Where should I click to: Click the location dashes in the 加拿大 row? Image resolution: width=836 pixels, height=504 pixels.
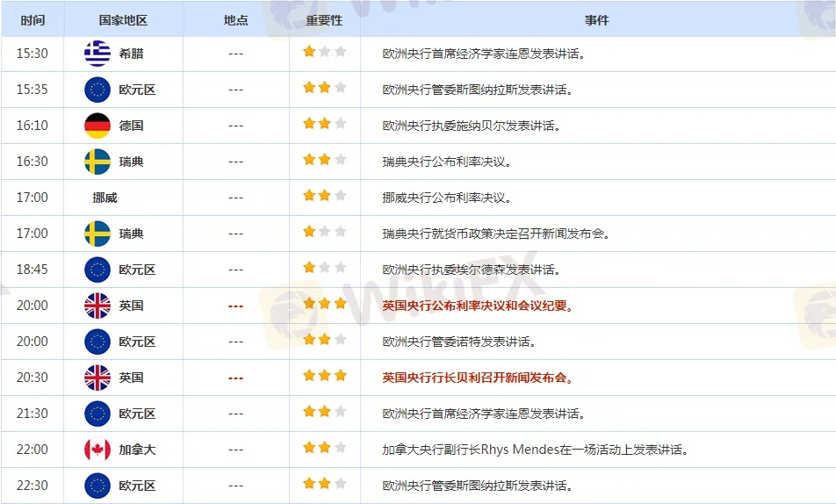235,450
